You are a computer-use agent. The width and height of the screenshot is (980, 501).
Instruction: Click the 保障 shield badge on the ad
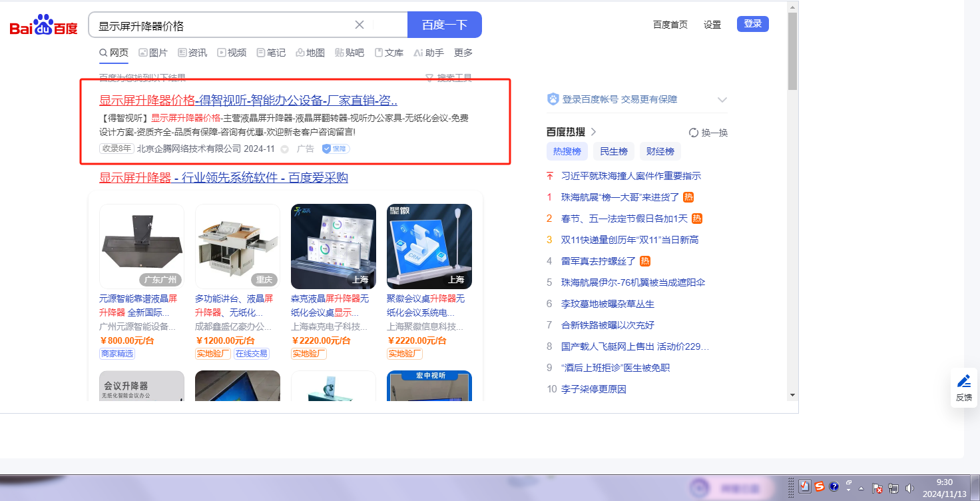click(x=336, y=149)
